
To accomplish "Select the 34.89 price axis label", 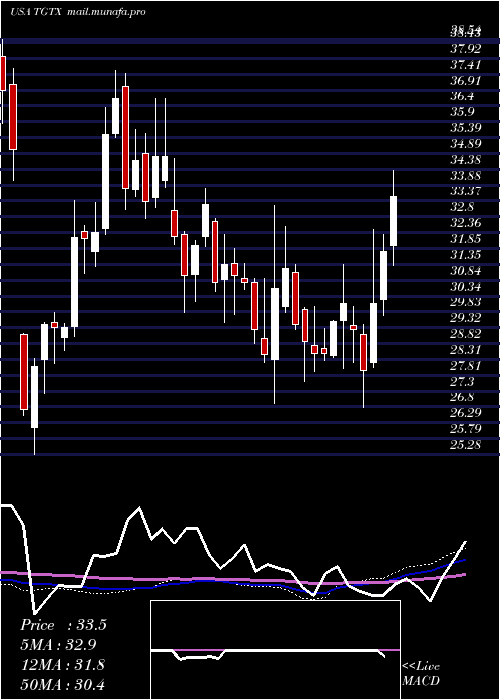I will [466, 144].
